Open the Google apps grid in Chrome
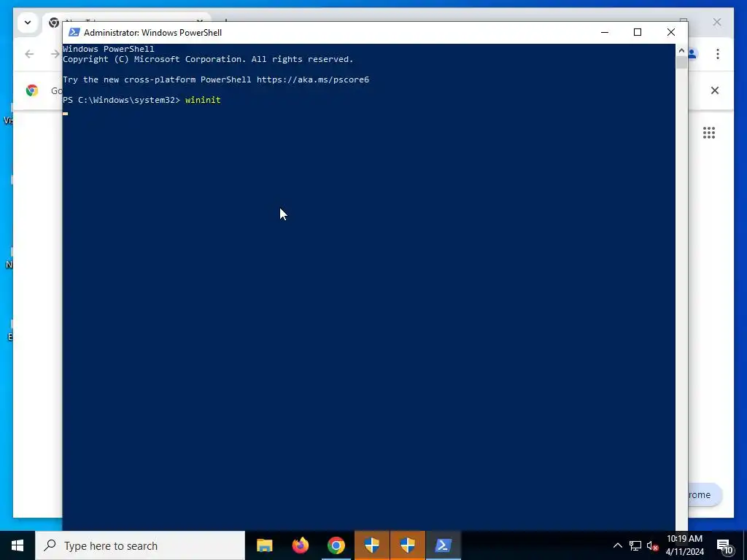747x560 pixels. [x=709, y=133]
